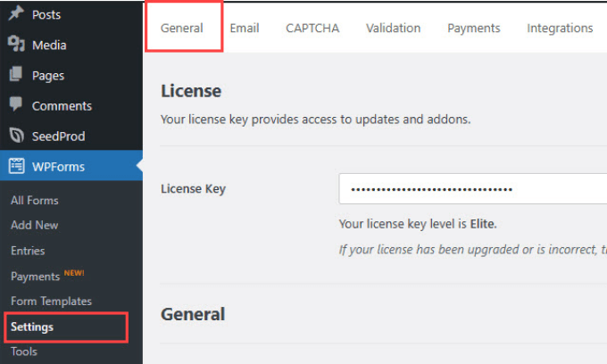Select the Payments settings tab
This screenshot has height=364, width=607.
474,28
